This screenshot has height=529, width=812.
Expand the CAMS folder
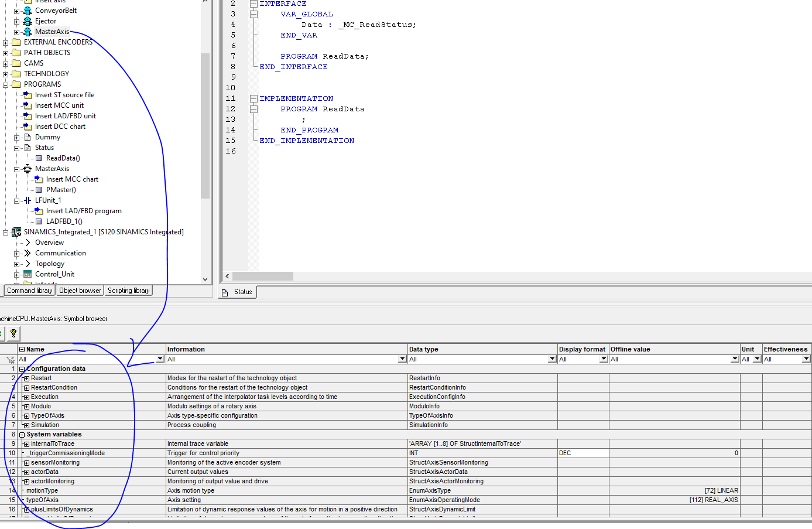6,63
